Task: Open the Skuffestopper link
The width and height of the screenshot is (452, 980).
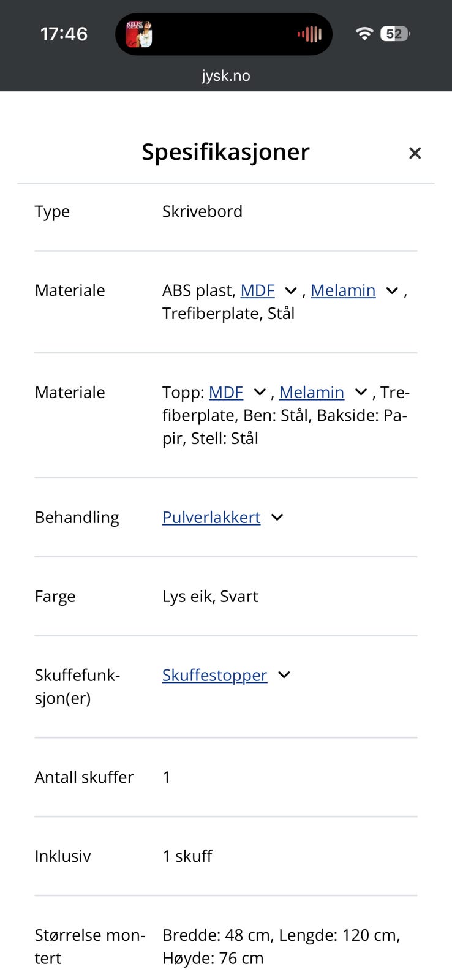Action: 215,675
